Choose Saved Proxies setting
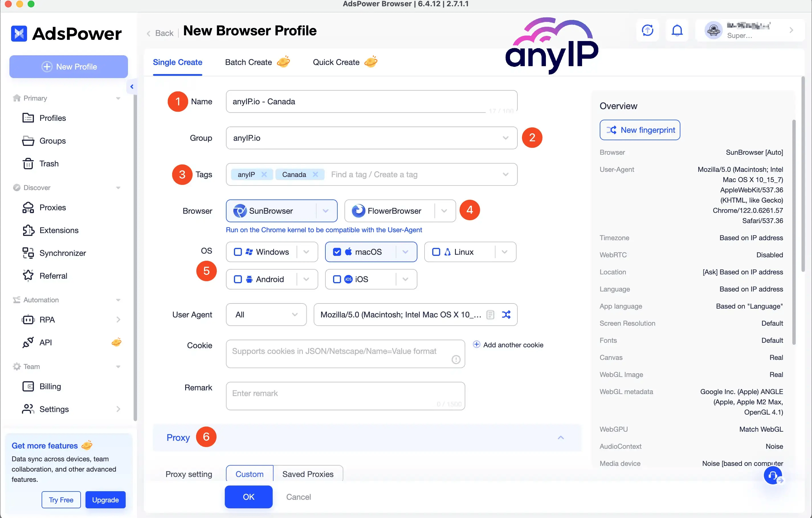 tap(308, 474)
